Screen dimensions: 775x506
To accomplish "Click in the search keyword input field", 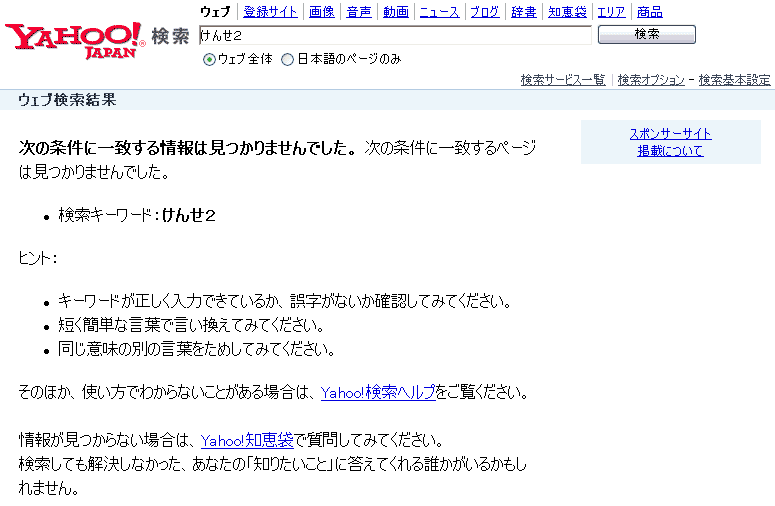I will (395, 35).
